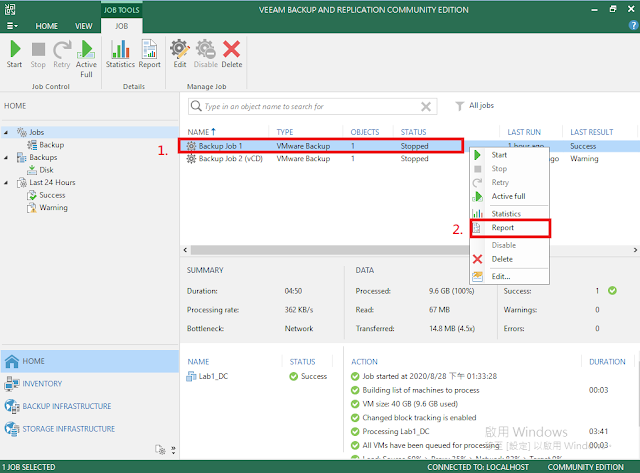Image resolution: width=640 pixels, height=473 pixels.
Task: Select the Lab1_DC machine row
Action: 261,376
